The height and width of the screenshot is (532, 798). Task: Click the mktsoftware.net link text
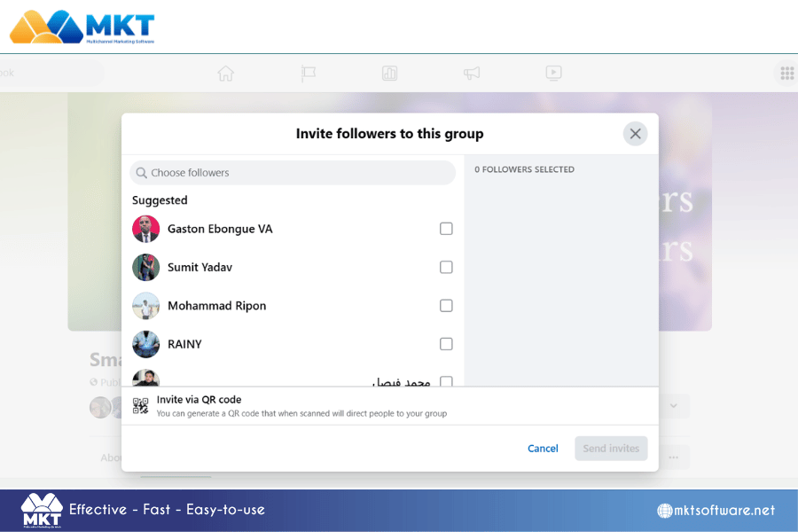(724, 510)
